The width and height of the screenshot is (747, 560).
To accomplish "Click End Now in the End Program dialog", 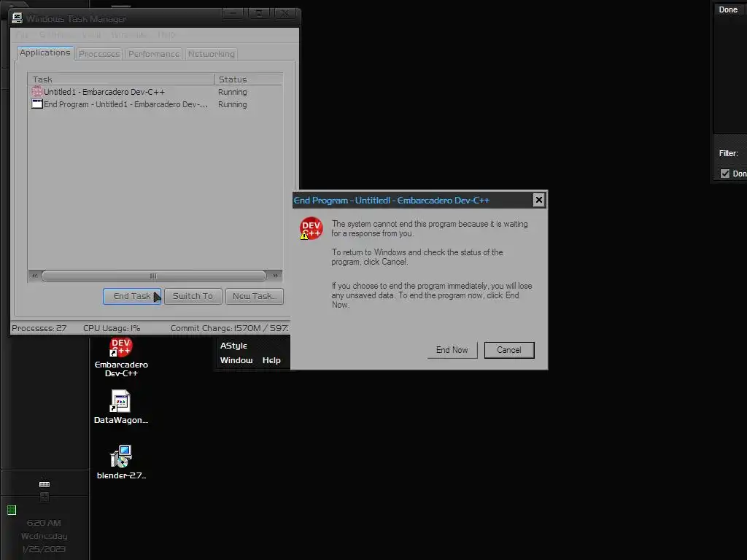I will (x=452, y=350).
